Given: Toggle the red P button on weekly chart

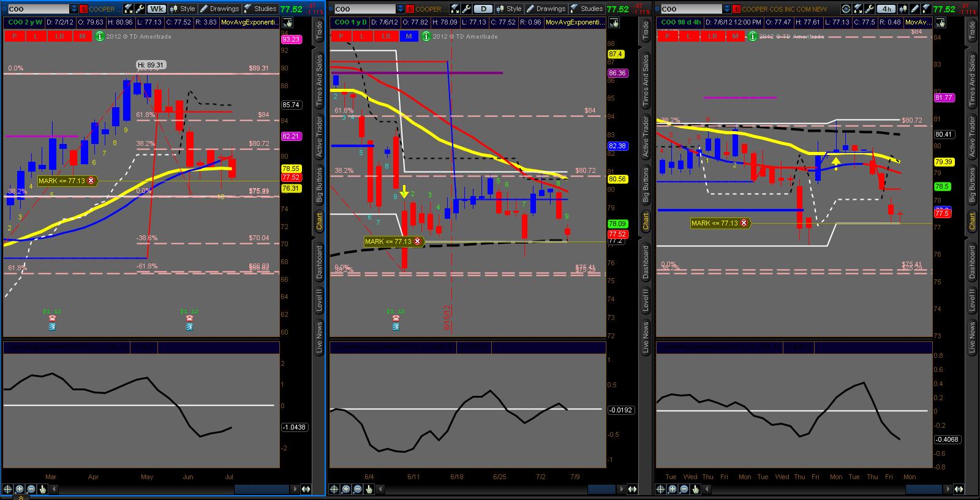Looking at the screenshot, I should [x=14, y=36].
